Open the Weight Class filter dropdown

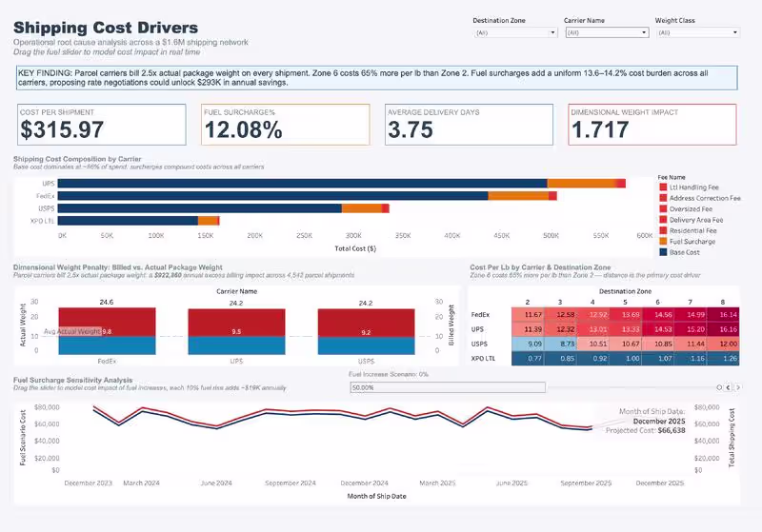coord(698,32)
